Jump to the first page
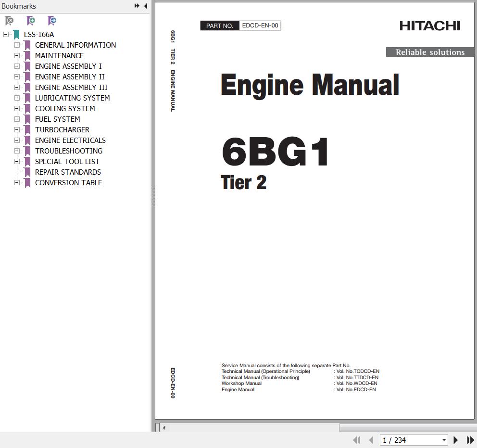 point(356,440)
